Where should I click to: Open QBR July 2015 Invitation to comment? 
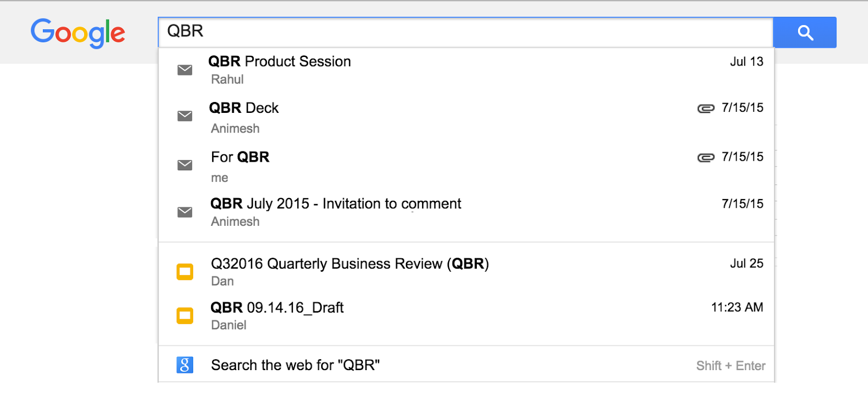click(x=466, y=213)
